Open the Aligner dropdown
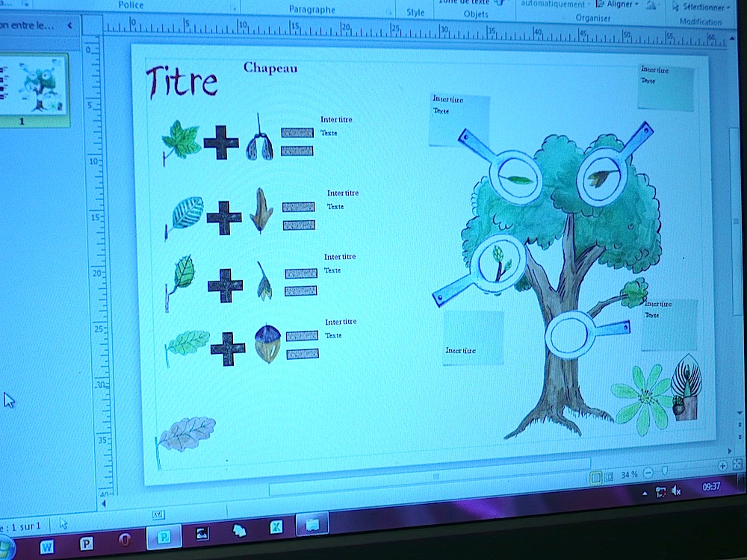This screenshot has height=560, width=747. [x=617, y=4]
